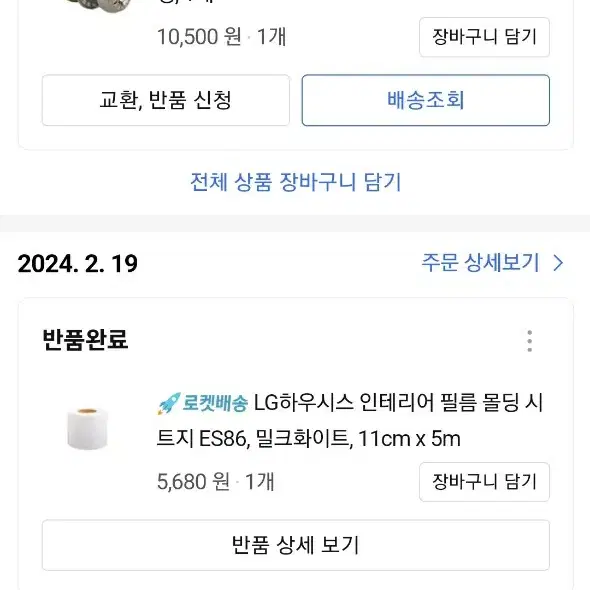590x590 pixels.
Task: Track the delivery with 배송조회
Action: 426,100
